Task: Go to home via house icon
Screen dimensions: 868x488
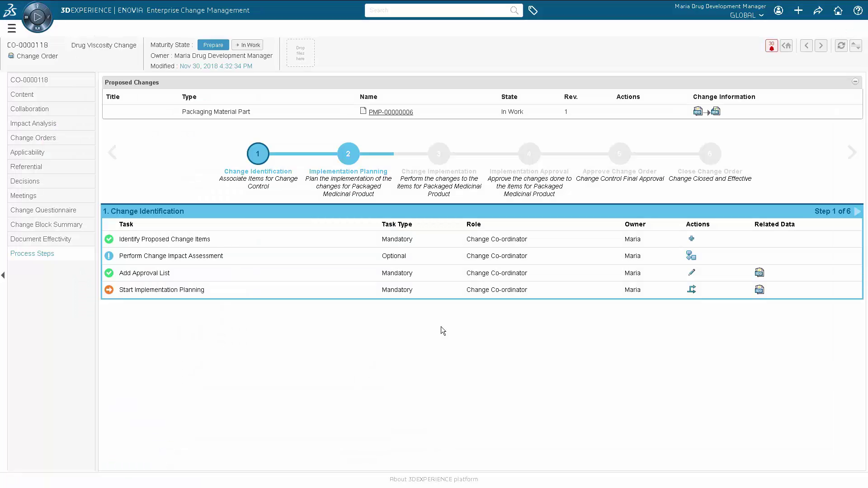Action: pyautogui.click(x=838, y=10)
